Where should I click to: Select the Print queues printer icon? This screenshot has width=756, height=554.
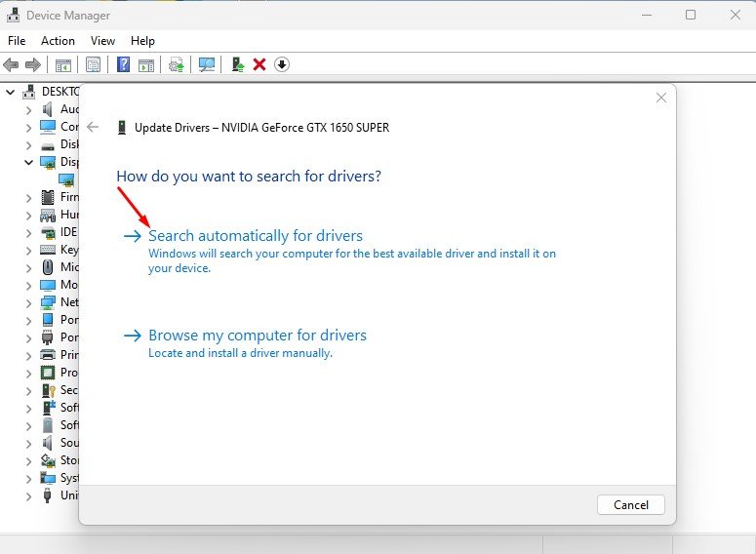(48, 355)
